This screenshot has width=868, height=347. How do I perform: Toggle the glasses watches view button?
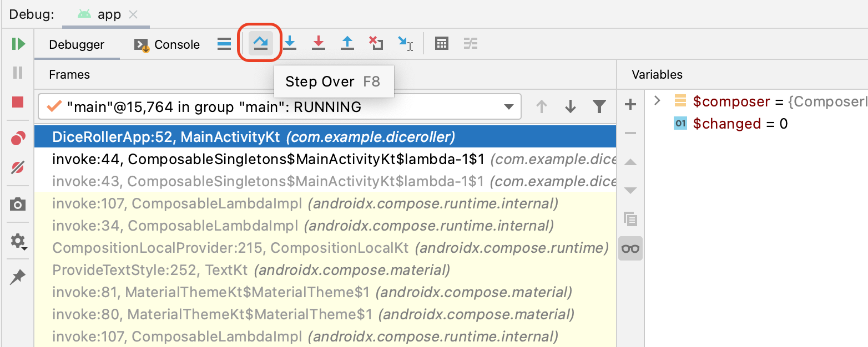pos(630,248)
